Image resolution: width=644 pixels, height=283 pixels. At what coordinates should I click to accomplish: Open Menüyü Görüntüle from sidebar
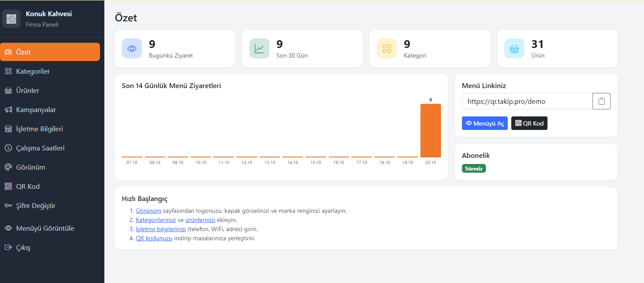50,228
